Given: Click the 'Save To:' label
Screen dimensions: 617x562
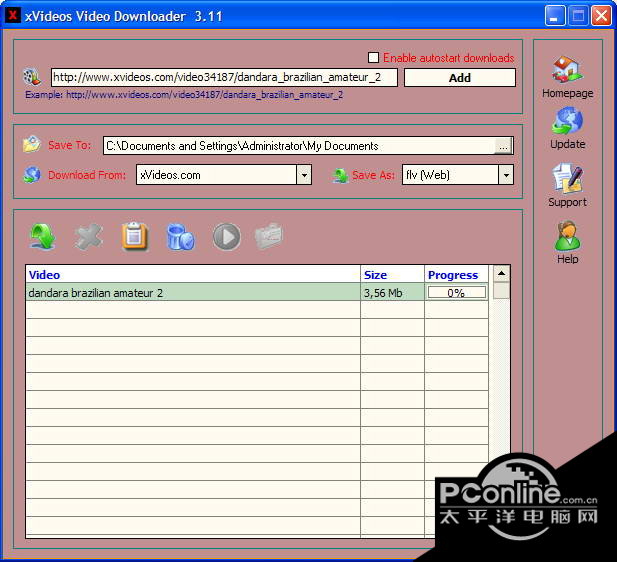Looking at the screenshot, I should click(x=69, y=145).
